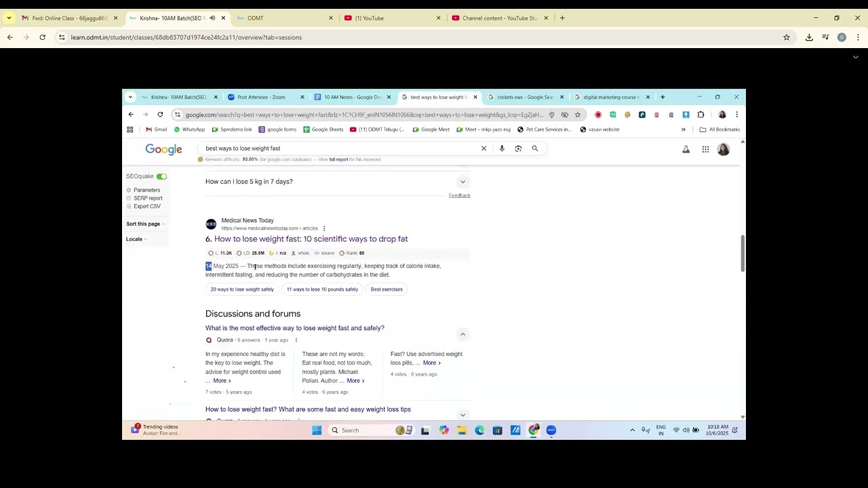
Task: Reload the inner Google page
Action: pos(160,115)
